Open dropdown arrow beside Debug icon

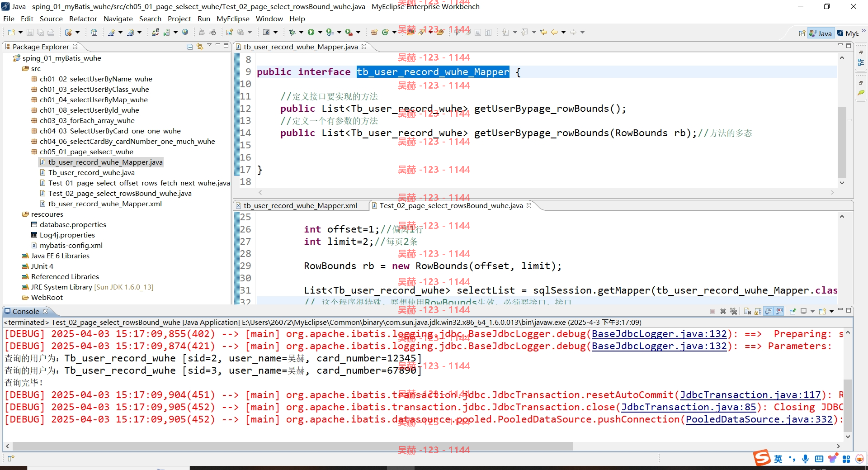301,32
